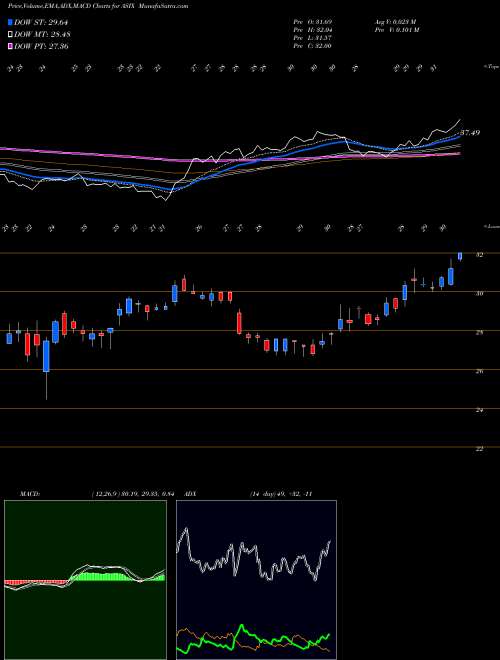The width and height of the screenshot is (500, 660).
Task: Click the 22 price axis label
Action: pyautogui.click(x=479, y=449)
